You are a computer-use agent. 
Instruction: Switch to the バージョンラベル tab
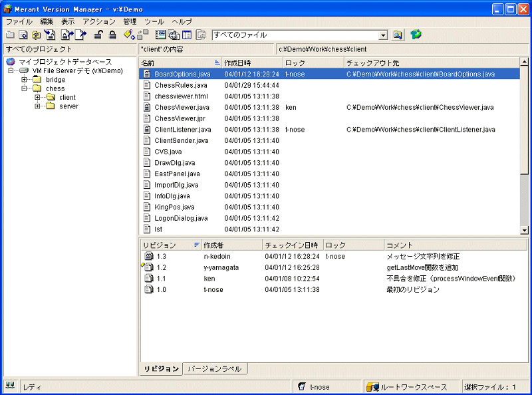click(x=215, y=368)
